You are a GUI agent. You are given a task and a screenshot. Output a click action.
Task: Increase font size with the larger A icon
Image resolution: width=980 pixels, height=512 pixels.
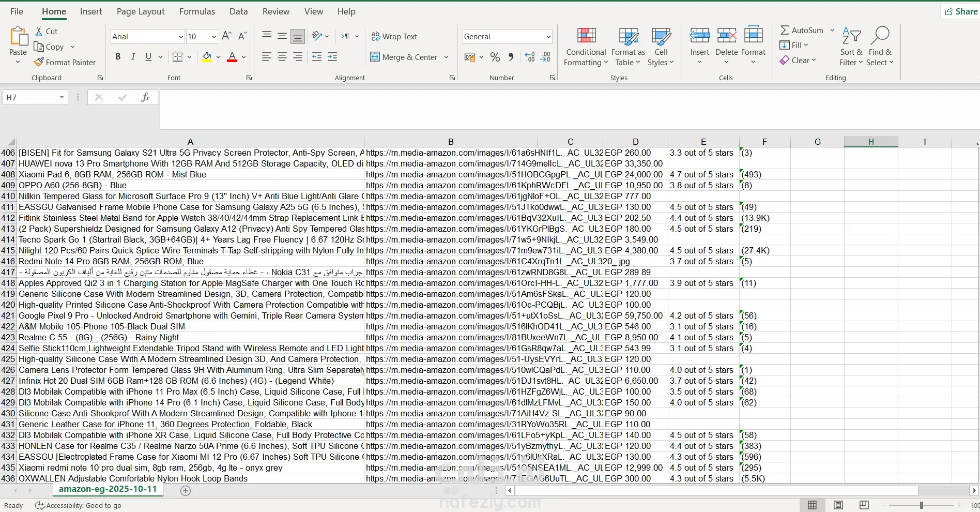[x=226, y=36]
